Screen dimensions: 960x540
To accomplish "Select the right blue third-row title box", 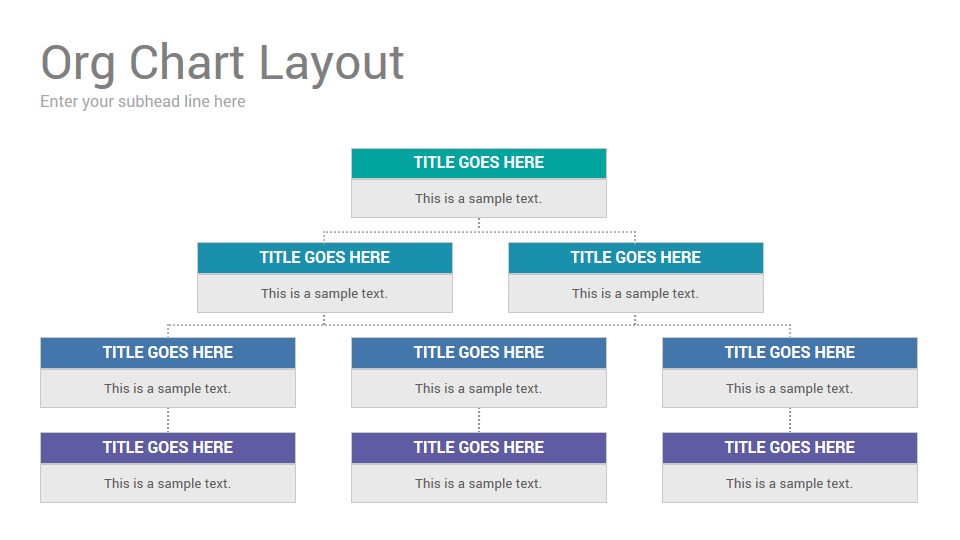I will tap(790, 353).
